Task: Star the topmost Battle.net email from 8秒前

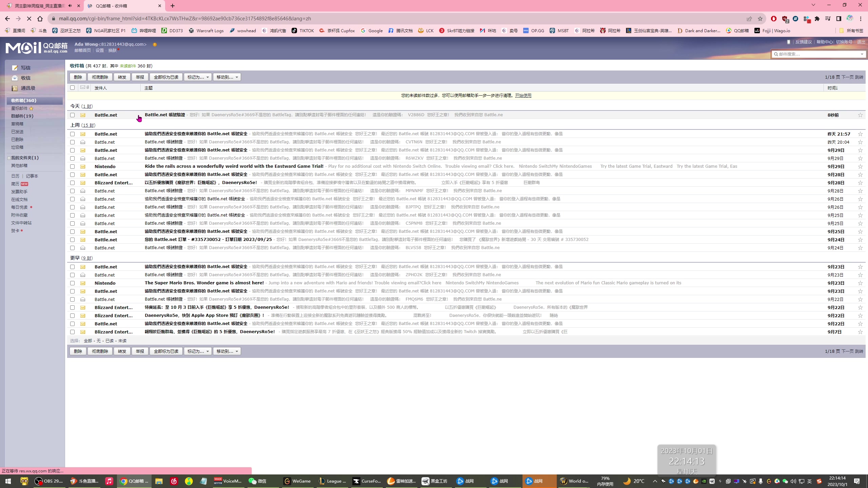Action: click(x=860, y=115)
